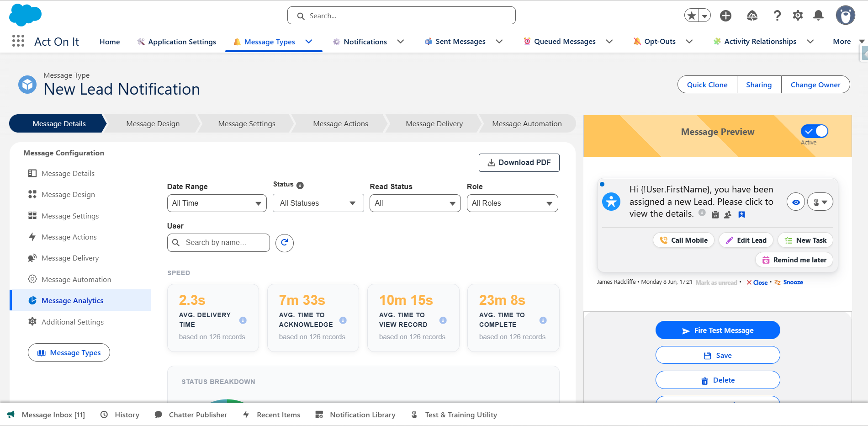This screenshot has width=868, height=426.
Task: Show info for Avg. Time to View Record
Action: pyautogui.click(x=443, y=320)
